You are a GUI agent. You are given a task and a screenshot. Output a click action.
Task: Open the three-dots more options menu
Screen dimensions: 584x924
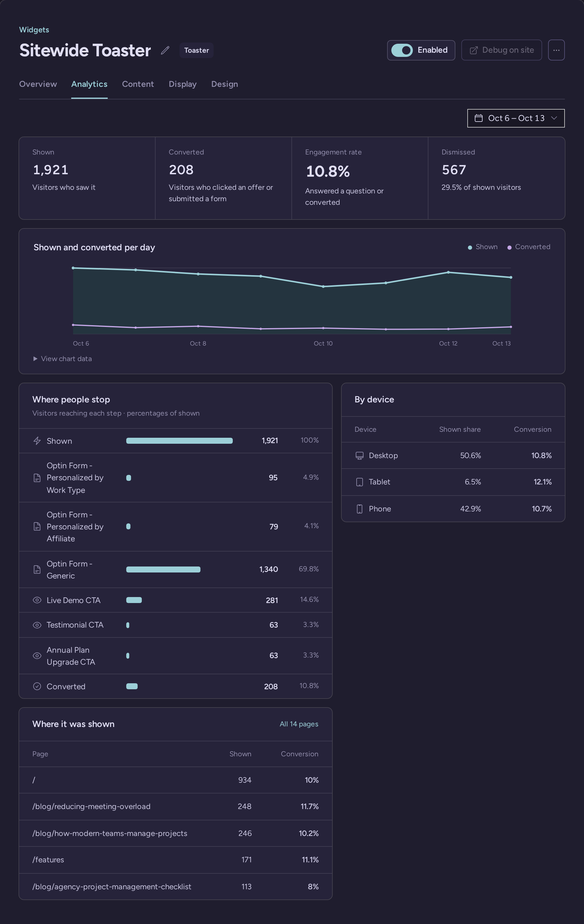click(x=556, y=50)
